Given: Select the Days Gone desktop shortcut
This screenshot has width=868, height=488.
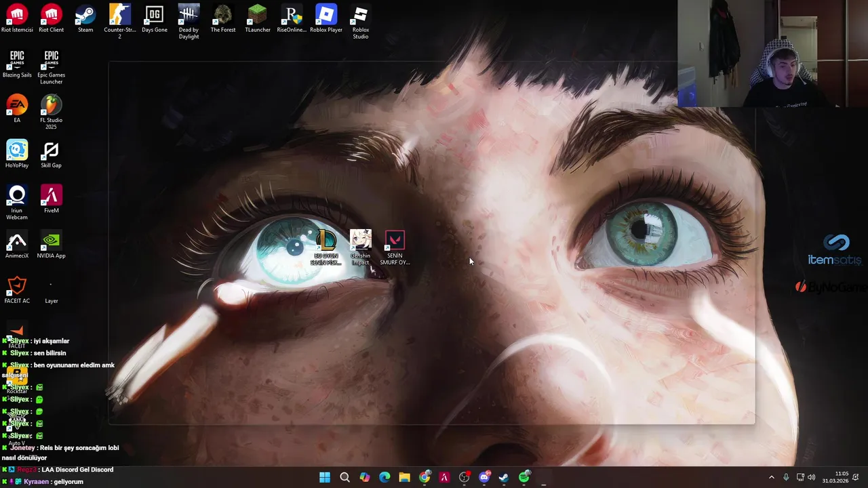Looking at the screenshot, I should 155,19.
